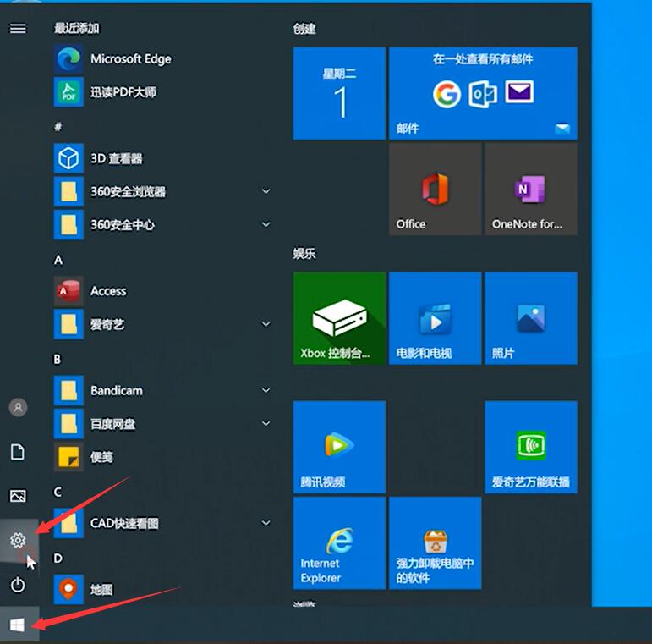Viewport: 652px width, 644px height.
Task: Open the 照片 photos tile
Action: coord(531,318)
